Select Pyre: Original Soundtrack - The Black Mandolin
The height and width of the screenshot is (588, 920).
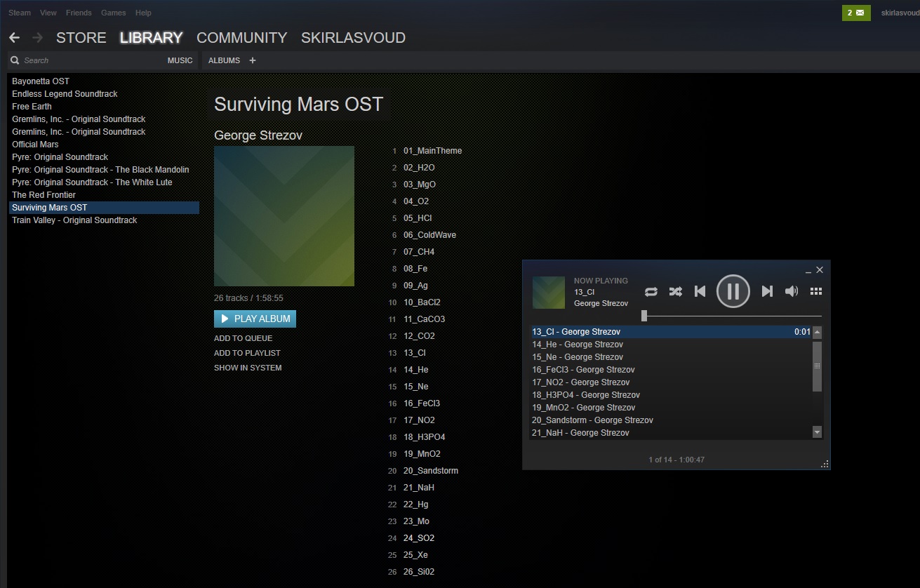[x=104, y=170]
